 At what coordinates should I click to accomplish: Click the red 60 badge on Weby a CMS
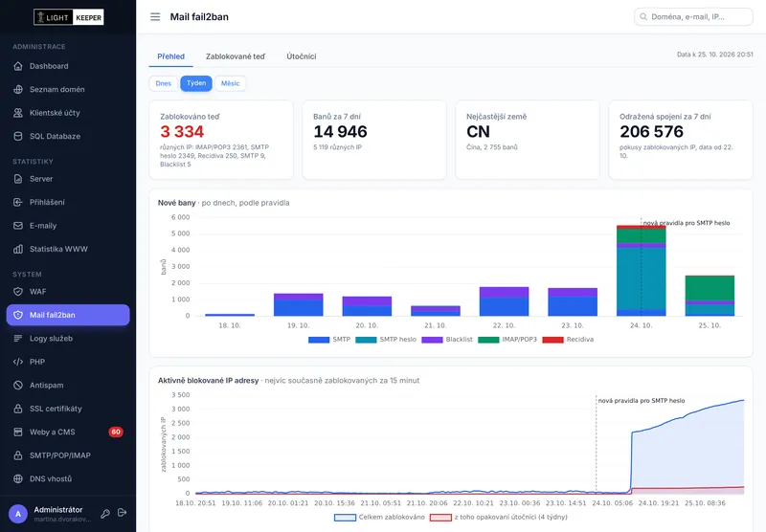(x=116, y=432)
